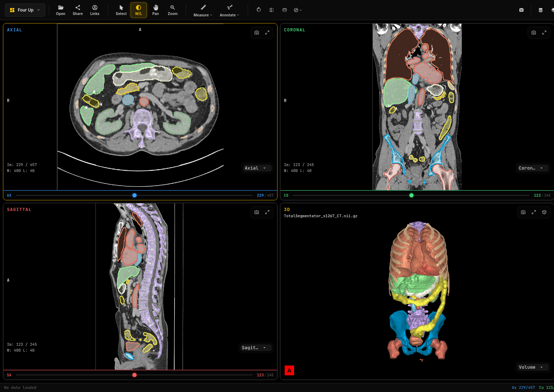Click the No data loaded status text
The height and width of the screenshot is (392, 554).
click(20, 388)
